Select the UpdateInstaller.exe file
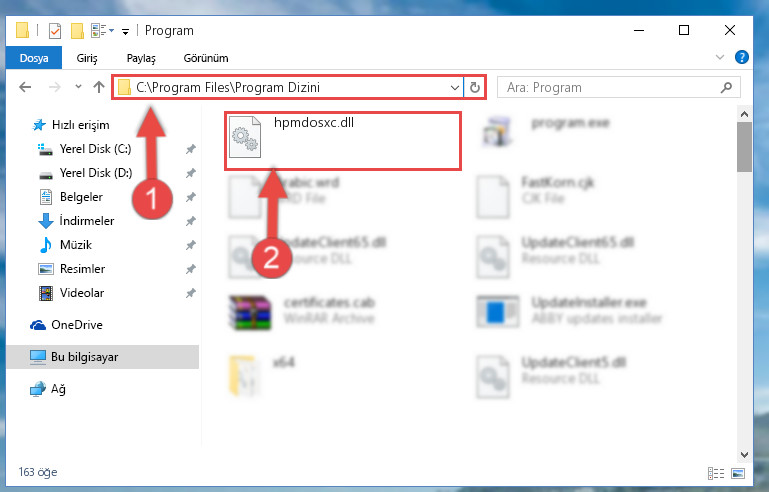This screenshot has width=769, height=492. click(569, 311)
